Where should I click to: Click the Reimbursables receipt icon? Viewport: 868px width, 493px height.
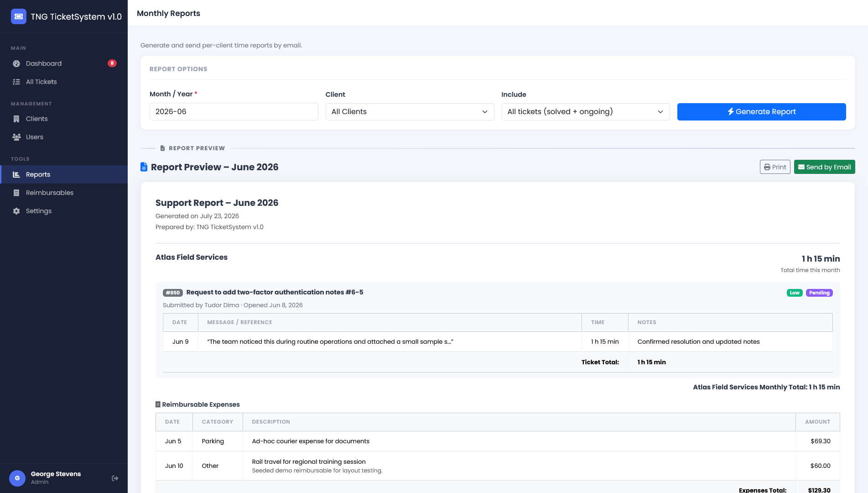click(16, 193)
